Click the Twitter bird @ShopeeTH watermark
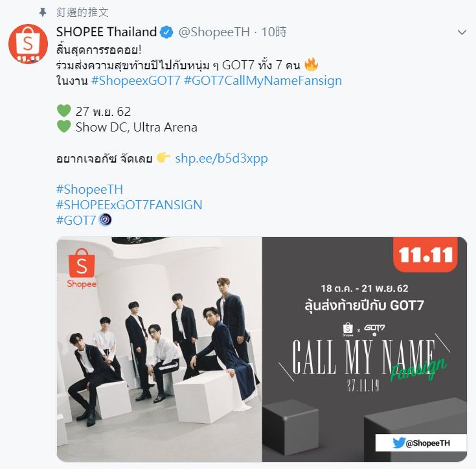 point(421,442)
